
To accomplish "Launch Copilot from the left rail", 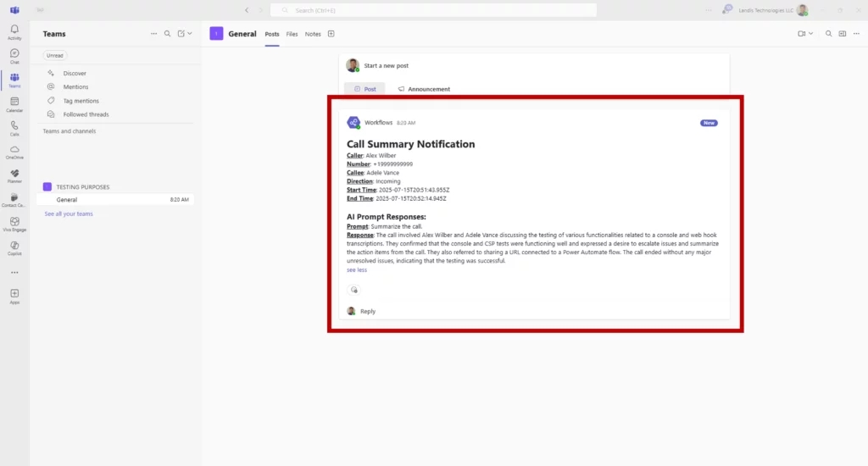I will tap(14, 247).
